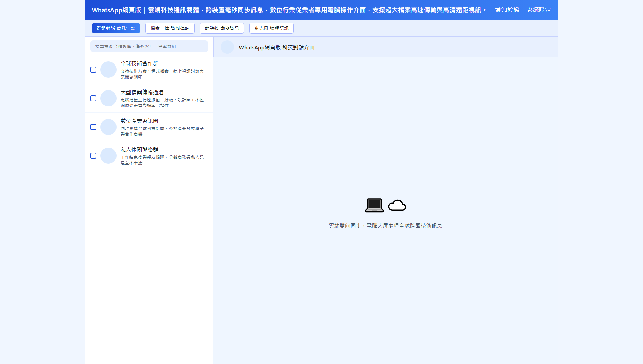Click the laptop icon in empty chat area
Viewport: 643px width, 364px height.
(x=374, y=205)
